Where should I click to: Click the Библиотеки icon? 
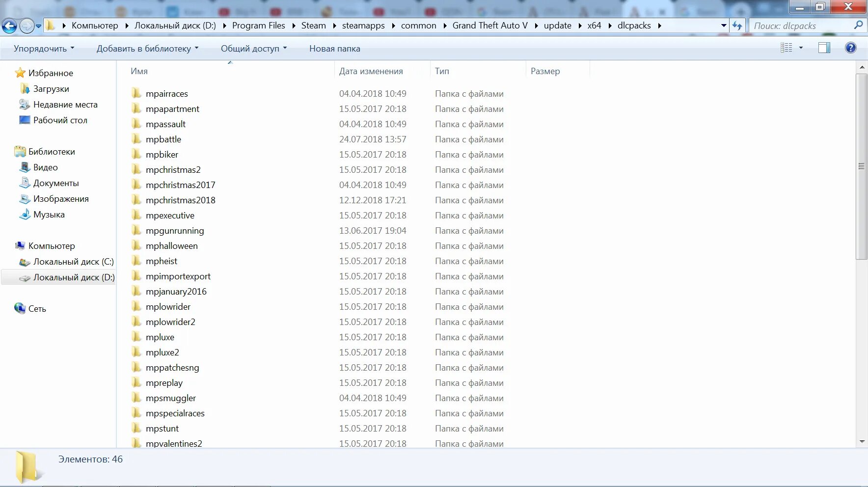[x=20, y=151]
